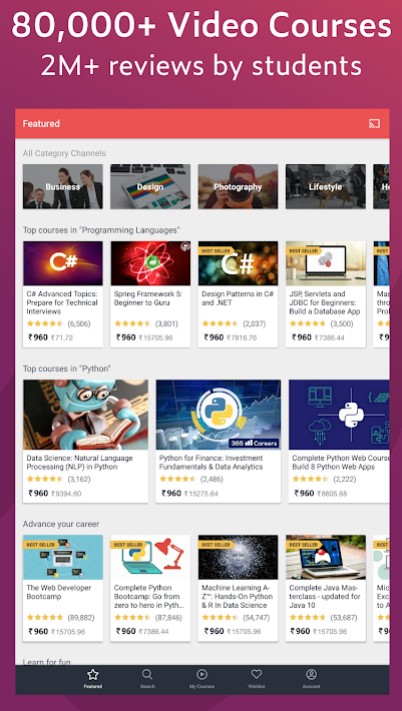Open My Courses play icon

click(x=202, y=674)
